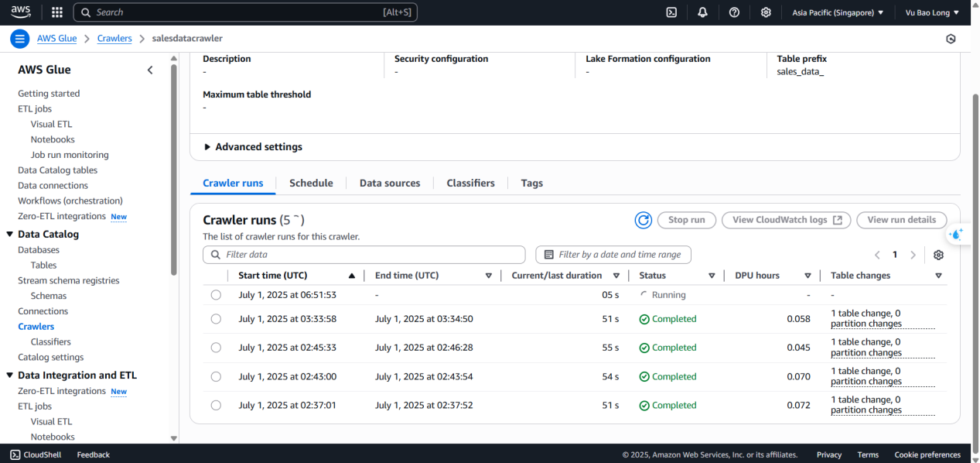Viewport: 980px width, 463px height.
Task: Open Data connections in sidebar
Action: point(53,186)
